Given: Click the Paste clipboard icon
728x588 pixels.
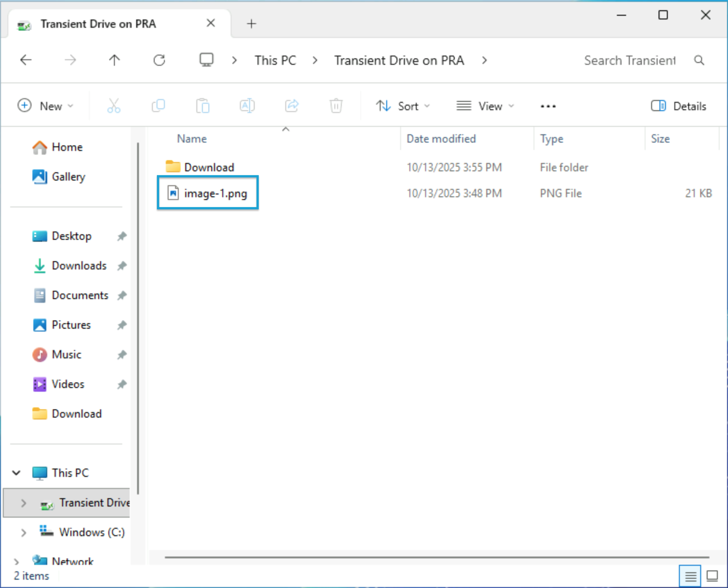Looking at the screenshot, I should coord(202,106).
